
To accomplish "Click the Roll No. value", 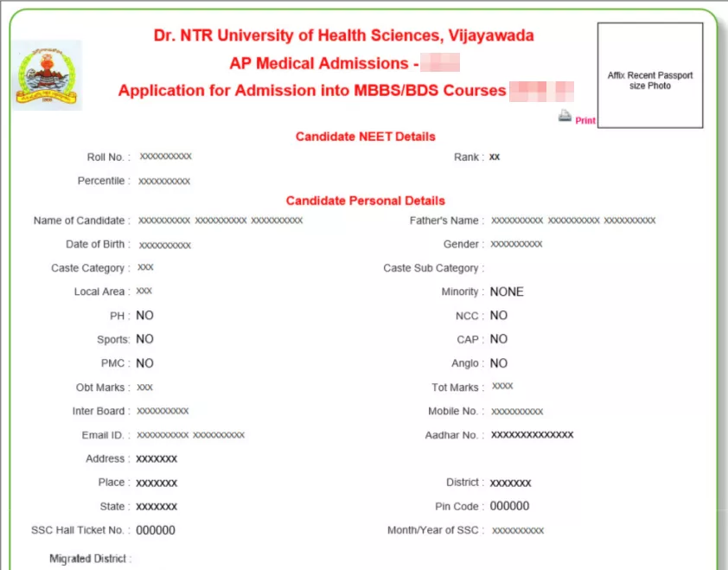I will coord(164,157).
